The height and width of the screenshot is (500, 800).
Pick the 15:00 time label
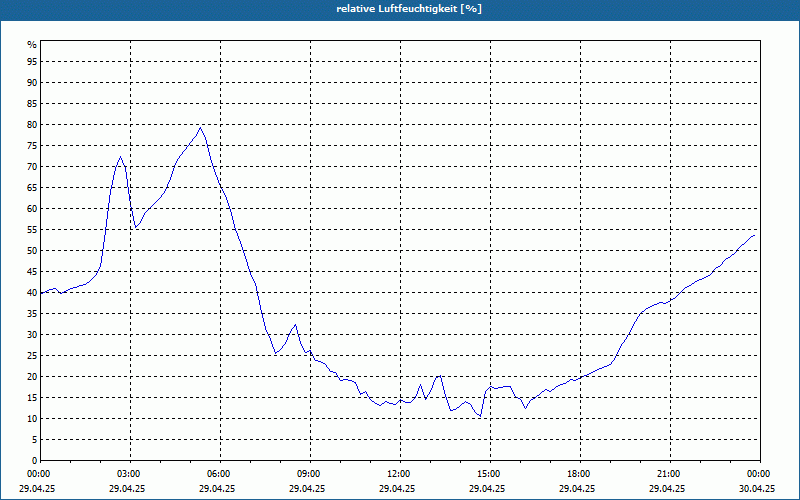click(x=490, y=474)
